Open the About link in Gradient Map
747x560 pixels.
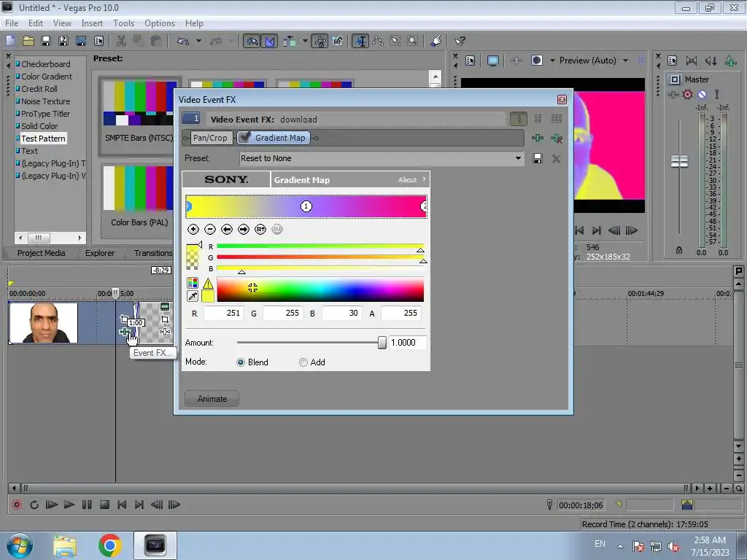(407, 179)
